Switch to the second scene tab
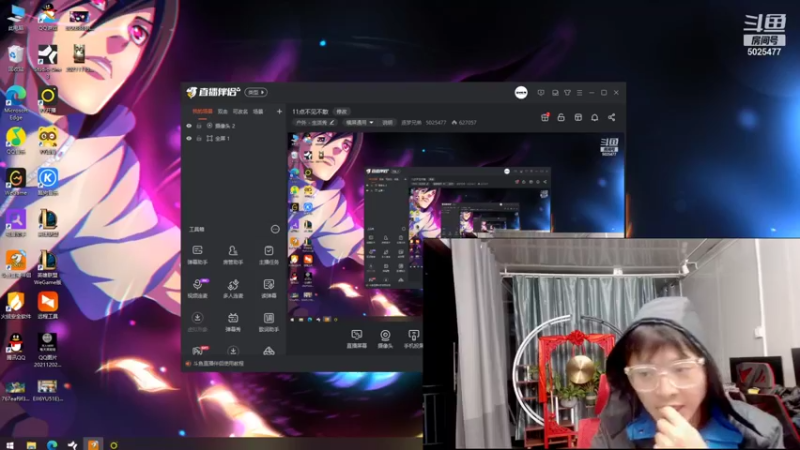The height and width of the screenshot is (450, 800). (222, 111)
